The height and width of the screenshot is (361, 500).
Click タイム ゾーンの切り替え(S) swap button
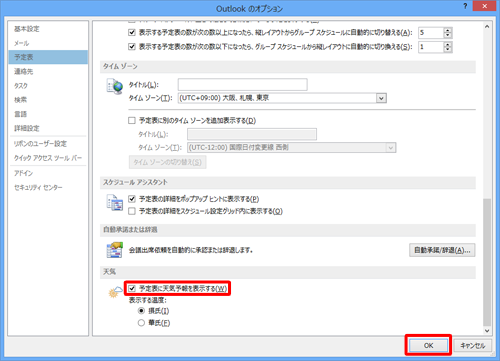[x=167, y=162]
